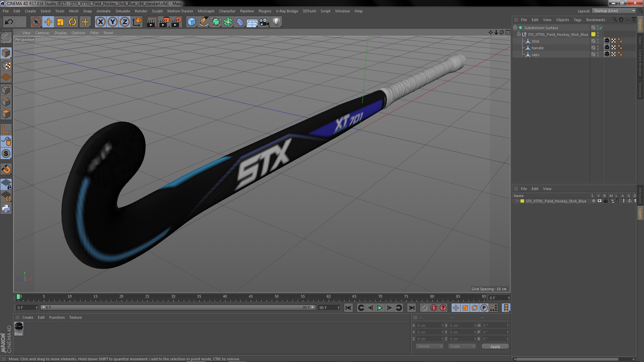The width and height of the screenshot is (644, 362).
Task: Go to start of animation
Action: click(348, 308)
